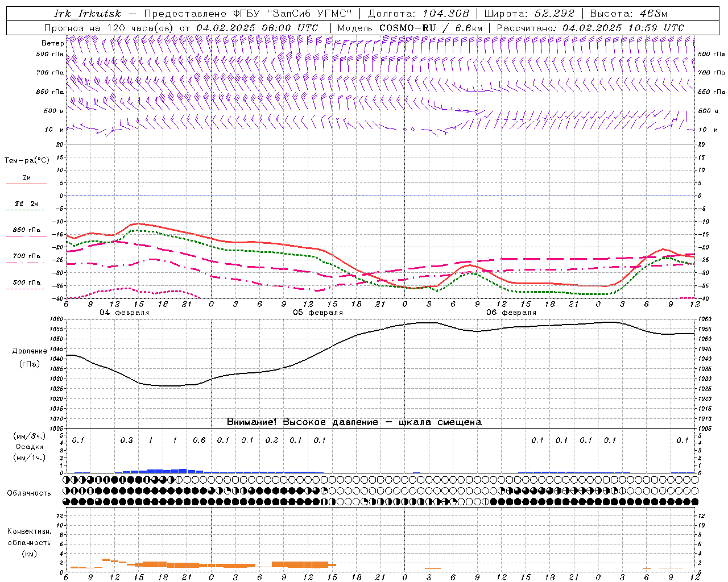Select the high pressure warning Внимание! text
Viewport: 728px width, 582px height.
tap(354, 422)
